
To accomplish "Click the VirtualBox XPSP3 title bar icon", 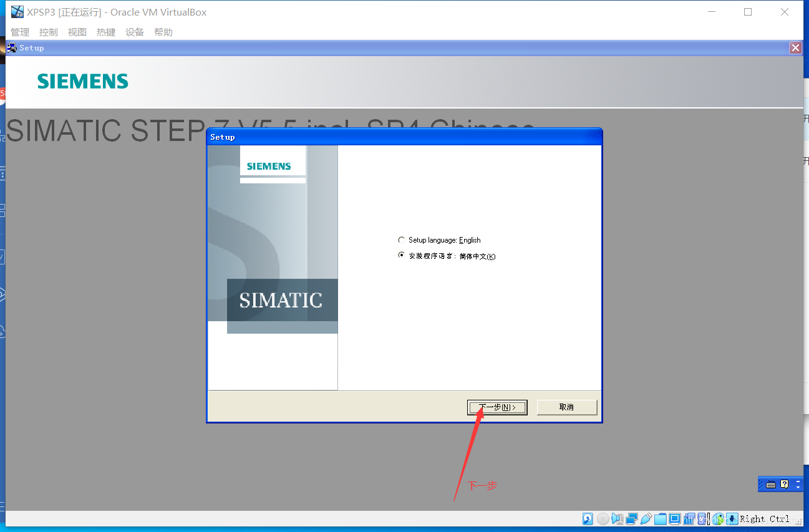I will [17, 12].
